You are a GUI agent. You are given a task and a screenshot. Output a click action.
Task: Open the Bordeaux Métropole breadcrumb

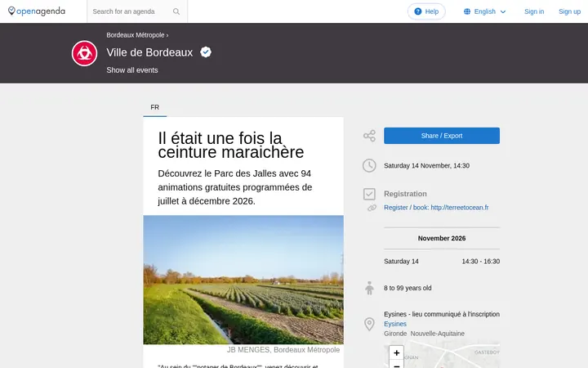[136, 35]
